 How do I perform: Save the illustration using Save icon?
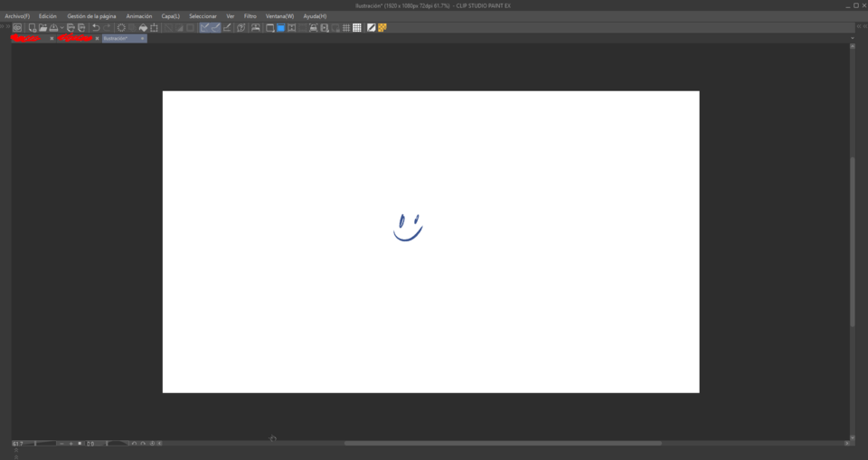[53, 28]
